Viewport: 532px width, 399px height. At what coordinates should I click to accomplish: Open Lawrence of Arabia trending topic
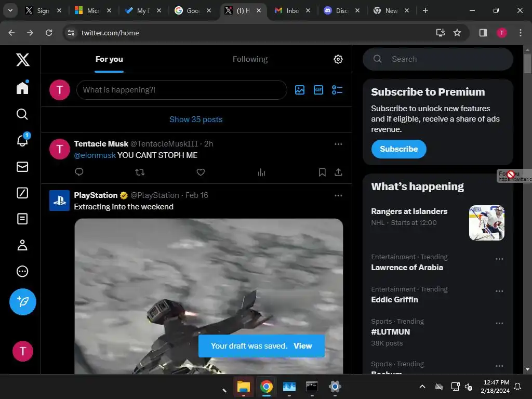click(x=407, y=268)
